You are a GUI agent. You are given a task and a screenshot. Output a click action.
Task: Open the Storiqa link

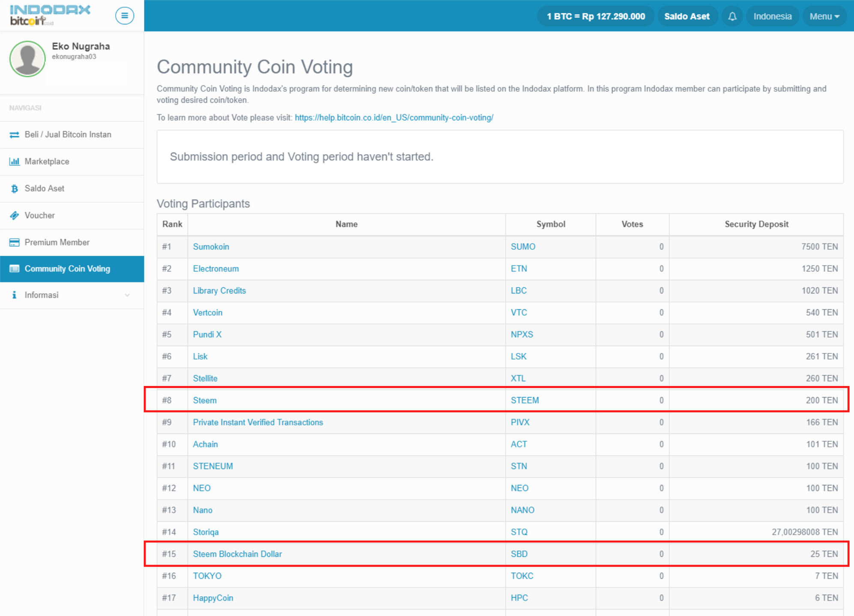pyautogui.click(x=206, y=532)
